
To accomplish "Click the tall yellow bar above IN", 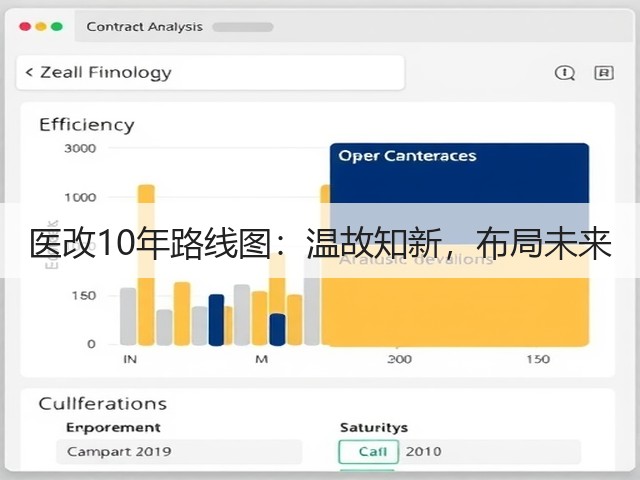I will coord(146,265).
